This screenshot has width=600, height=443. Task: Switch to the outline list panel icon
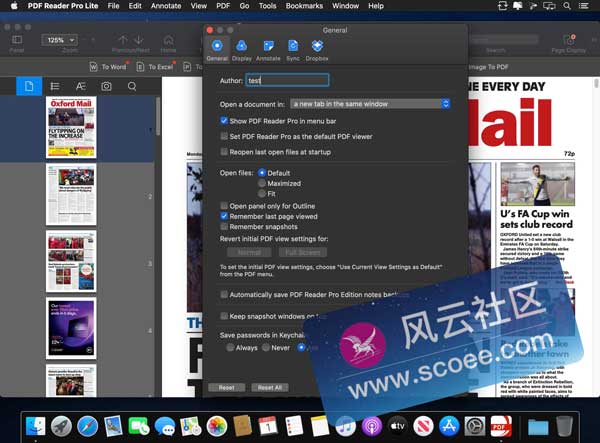point(55,86)
